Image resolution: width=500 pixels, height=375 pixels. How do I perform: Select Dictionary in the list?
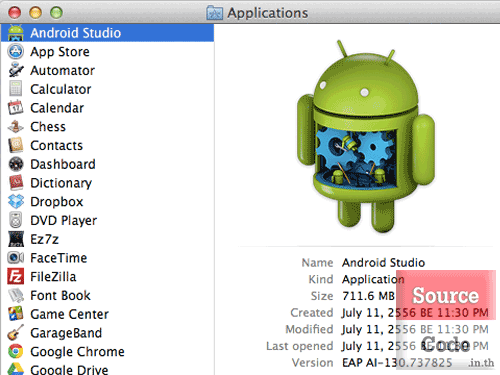point(61,183)
